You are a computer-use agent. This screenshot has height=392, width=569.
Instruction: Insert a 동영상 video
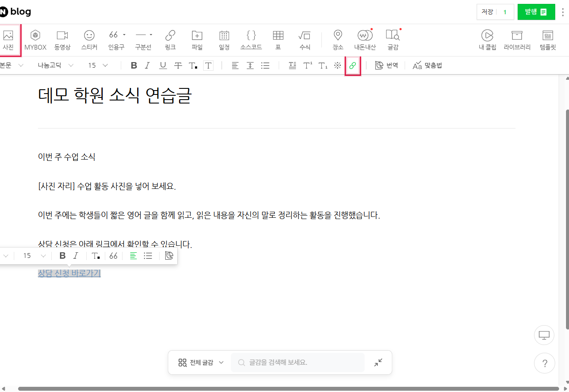point(63,40)
